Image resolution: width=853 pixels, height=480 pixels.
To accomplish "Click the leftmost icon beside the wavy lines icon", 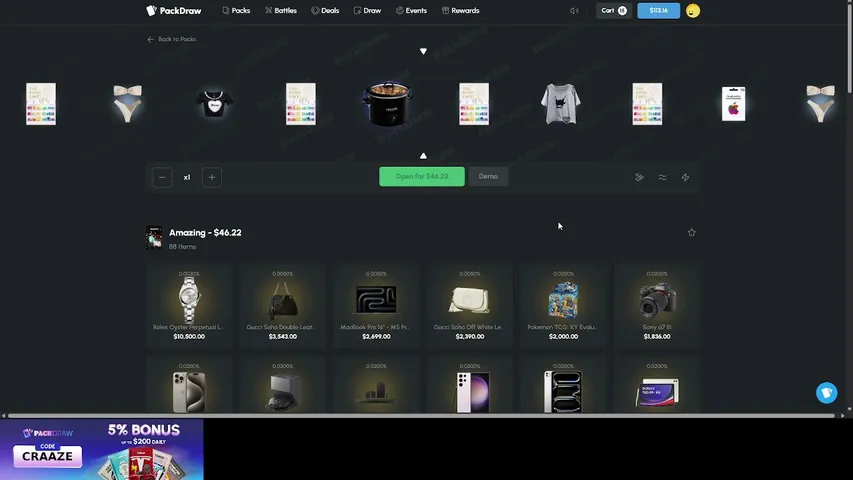I will click(x=639, y=177).
